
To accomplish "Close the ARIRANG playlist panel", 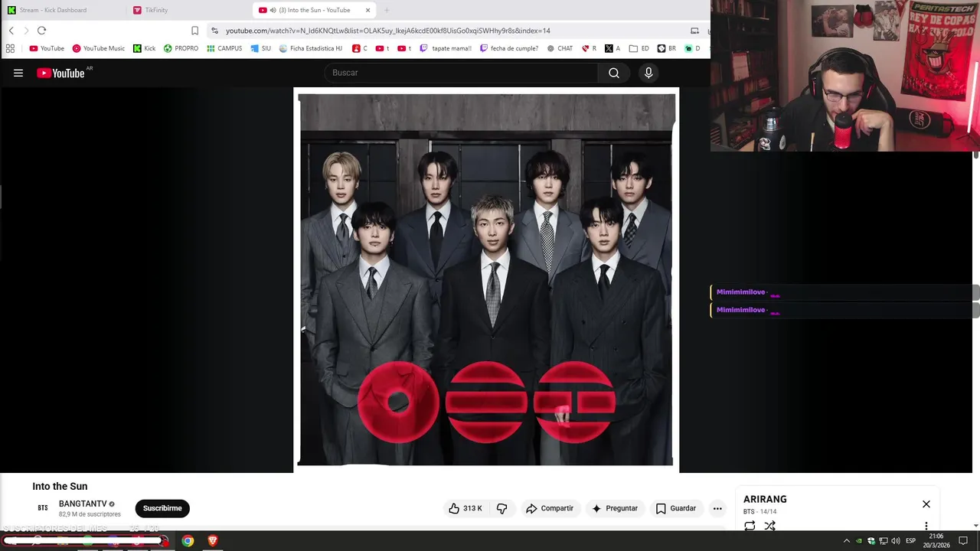I will (926, 504).
